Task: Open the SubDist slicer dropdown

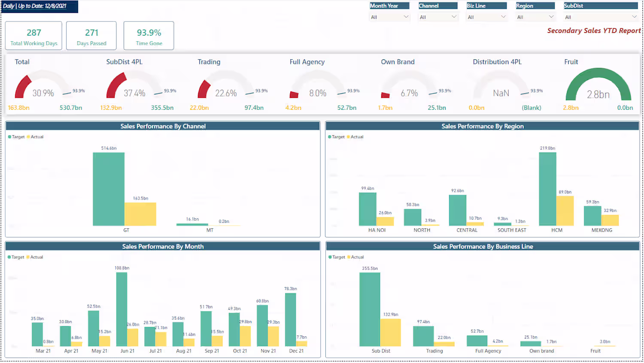Action: 600,17
